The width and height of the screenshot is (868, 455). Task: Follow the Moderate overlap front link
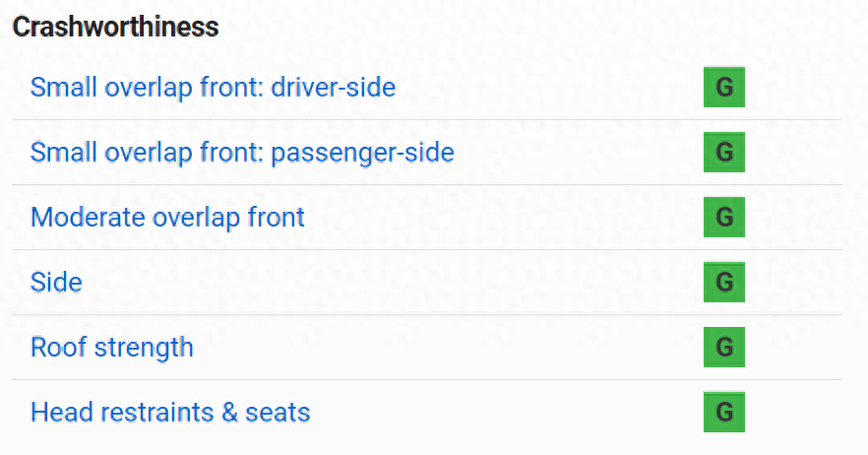pyautogui.click(x=167, y=217)
